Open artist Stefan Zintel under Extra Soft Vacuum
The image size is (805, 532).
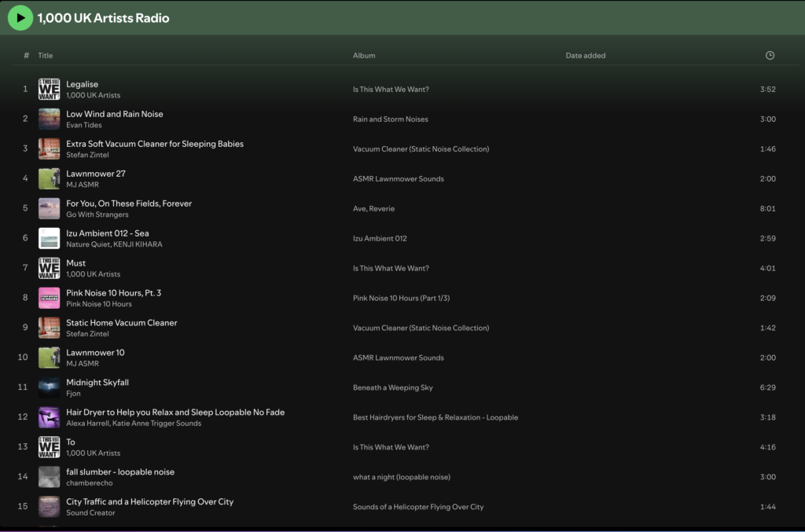point(87,155)
